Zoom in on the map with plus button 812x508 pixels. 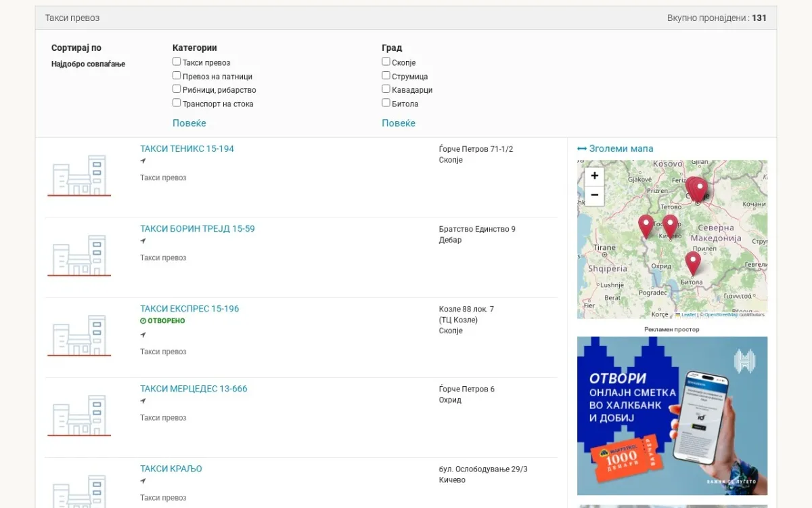point(594,176)
